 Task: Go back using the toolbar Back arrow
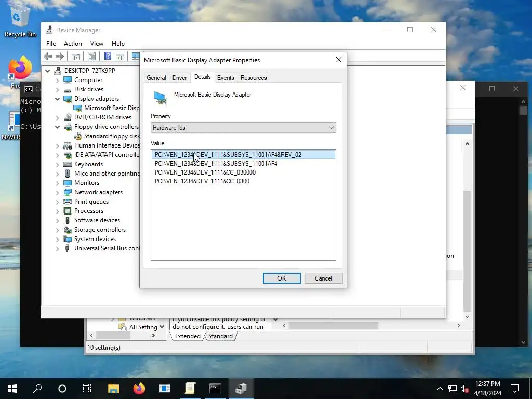pyautogui.click(x=48, y=56)
